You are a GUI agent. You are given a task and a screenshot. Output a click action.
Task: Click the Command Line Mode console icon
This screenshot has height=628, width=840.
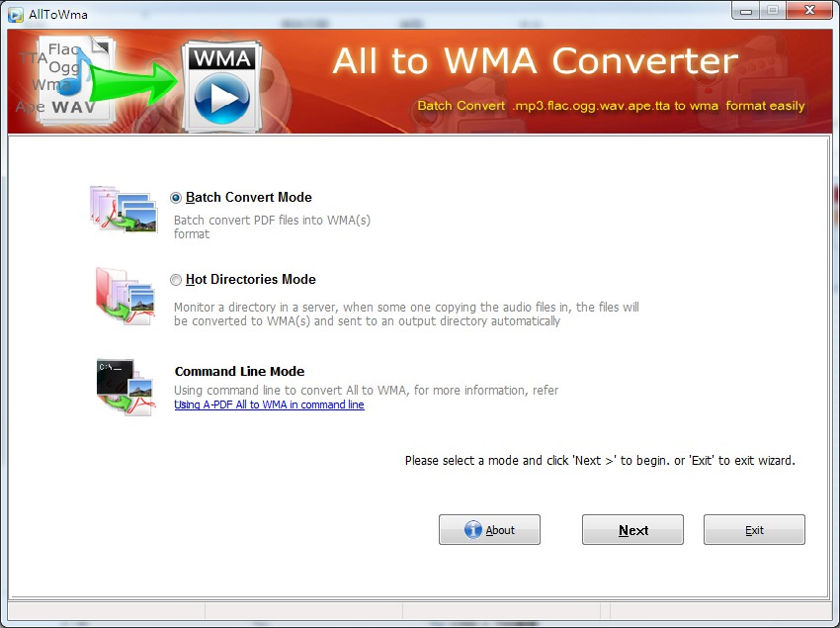pyautogui.click(x=126, y=388)
